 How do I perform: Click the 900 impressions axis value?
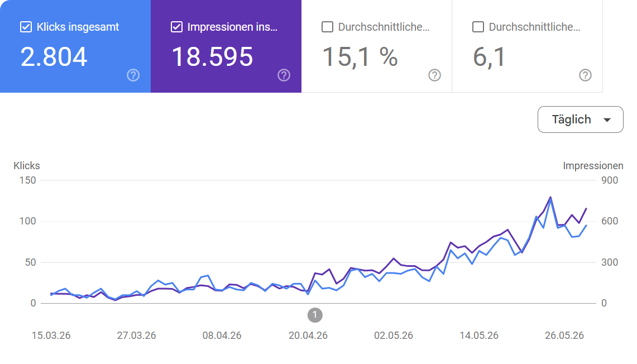point(610,180)
